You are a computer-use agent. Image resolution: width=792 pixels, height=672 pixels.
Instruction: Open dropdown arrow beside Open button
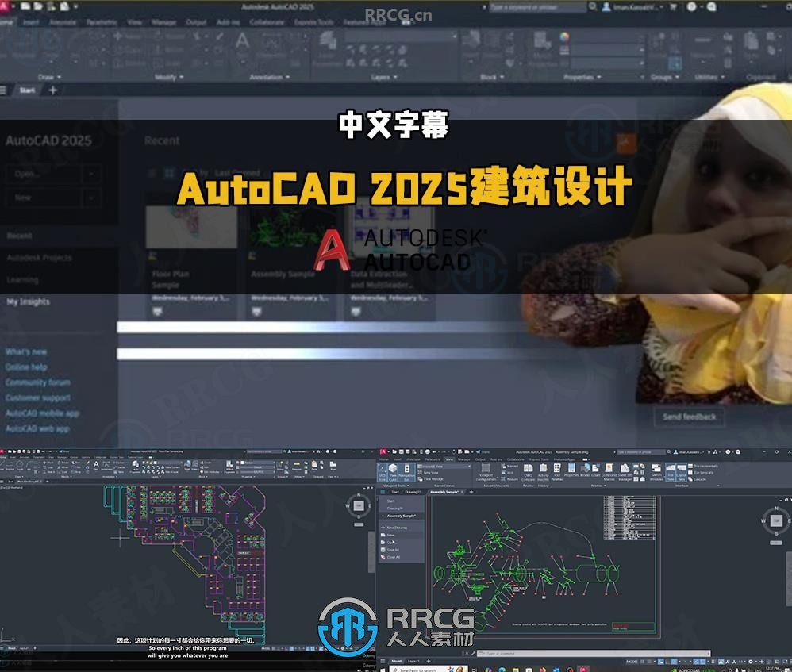(91, 174)
